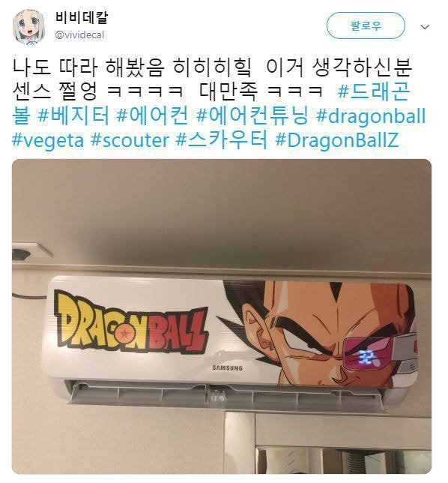
Task: Click the Samsung logo on air conditioner
Action: tap(228, 367)
